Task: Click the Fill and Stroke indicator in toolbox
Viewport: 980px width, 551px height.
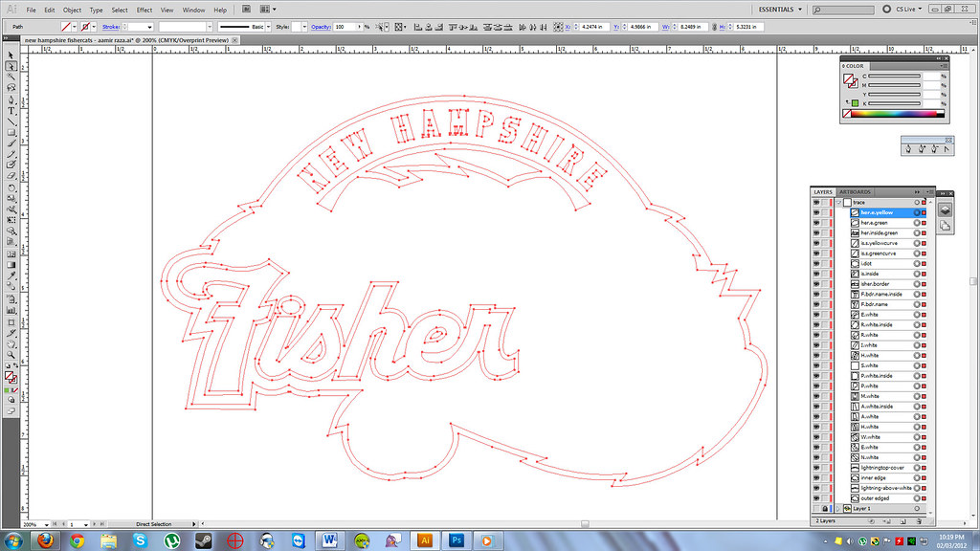Action: (11, 377)
